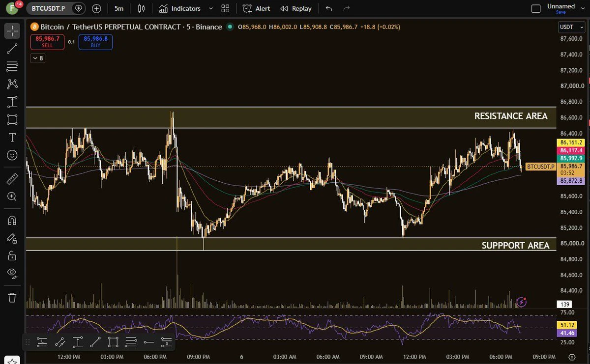Open the Indicators menu
Screen dimensions: 590x364
(180, 8)
